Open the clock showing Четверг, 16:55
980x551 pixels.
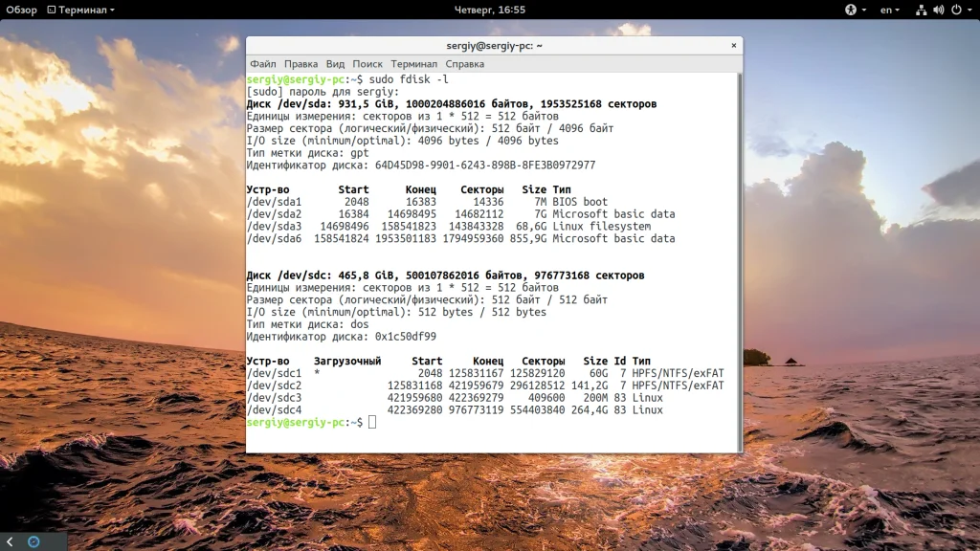[x=489, y=10]
